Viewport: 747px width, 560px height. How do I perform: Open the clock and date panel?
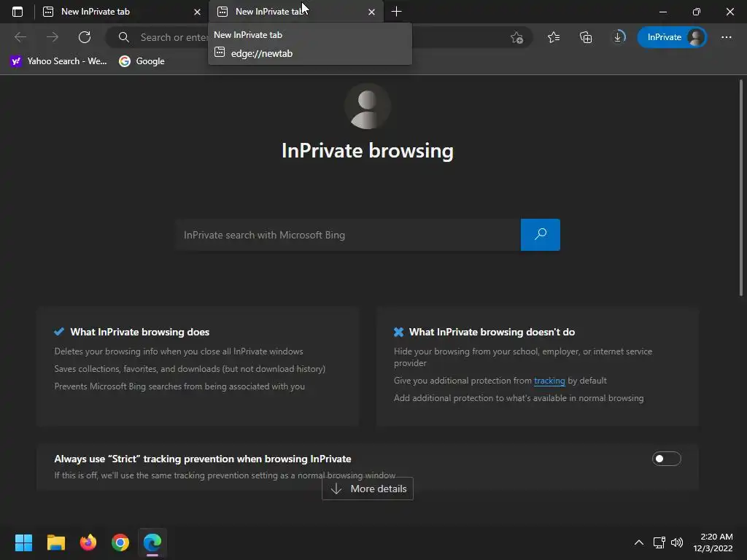713,542
